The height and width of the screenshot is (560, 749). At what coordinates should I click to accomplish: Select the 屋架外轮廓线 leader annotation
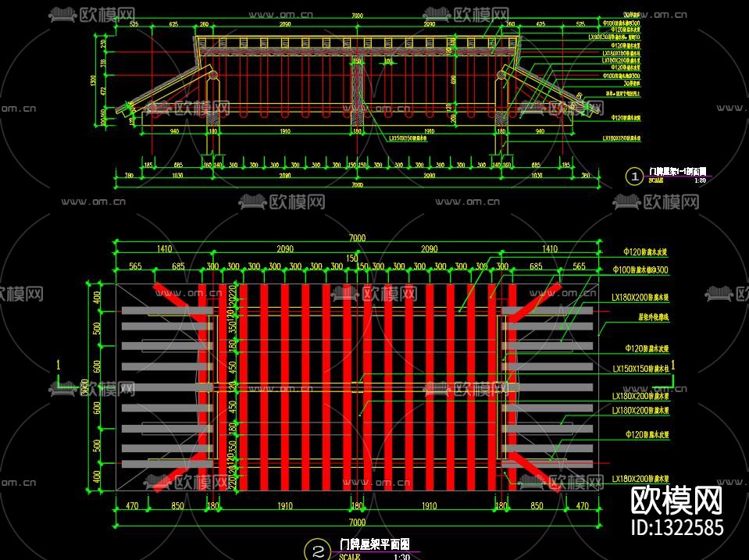(654, 317)
